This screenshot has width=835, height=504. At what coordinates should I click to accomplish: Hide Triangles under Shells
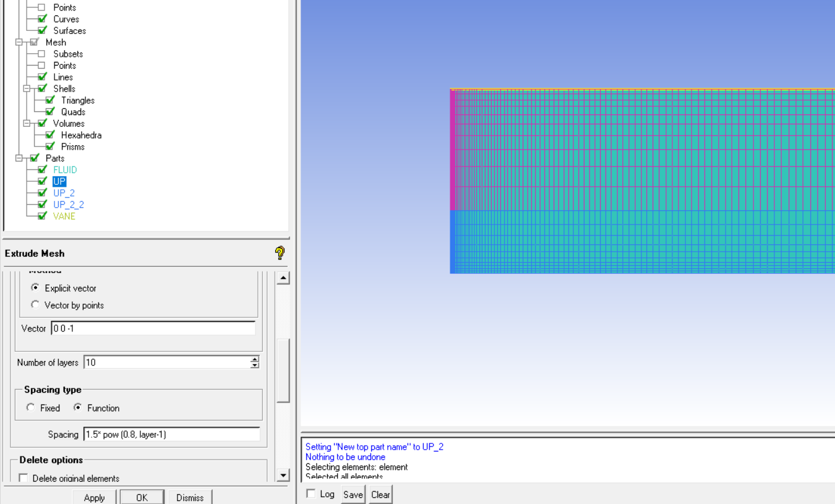49,100
